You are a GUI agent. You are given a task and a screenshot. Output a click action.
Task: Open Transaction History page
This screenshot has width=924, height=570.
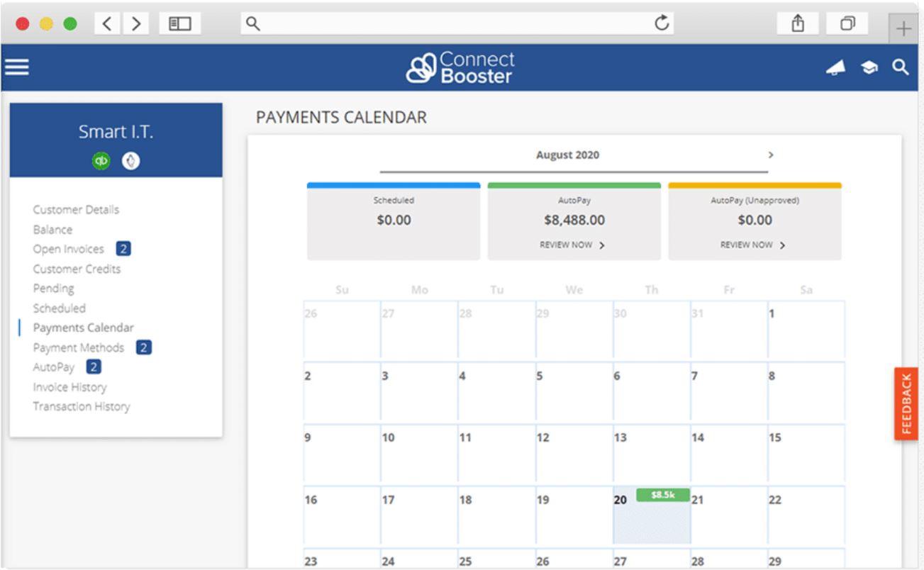[82, 406]
